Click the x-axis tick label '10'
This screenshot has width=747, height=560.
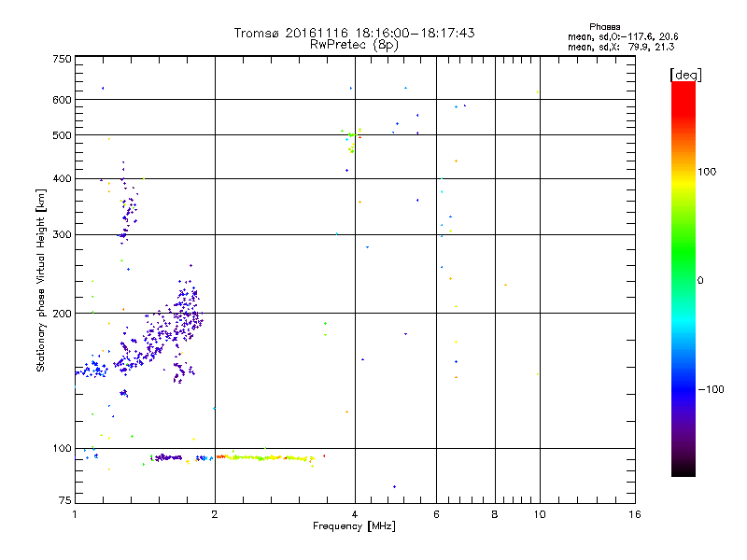coord(540,514)
